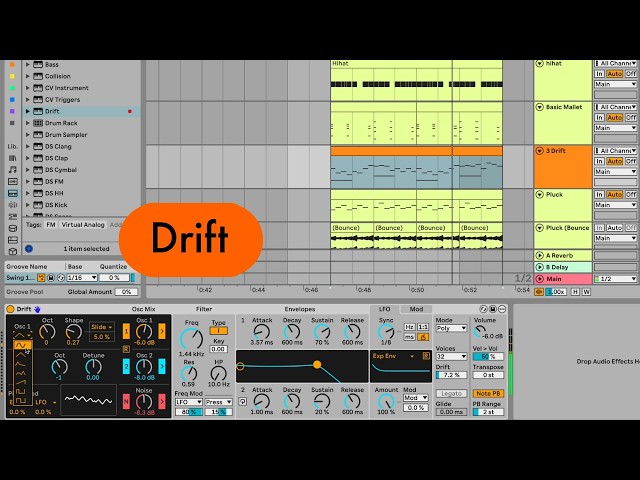Adjust the Drift 7.2% amount slider
The height and width of the screenshot is (480, 640).
[451, 375]
